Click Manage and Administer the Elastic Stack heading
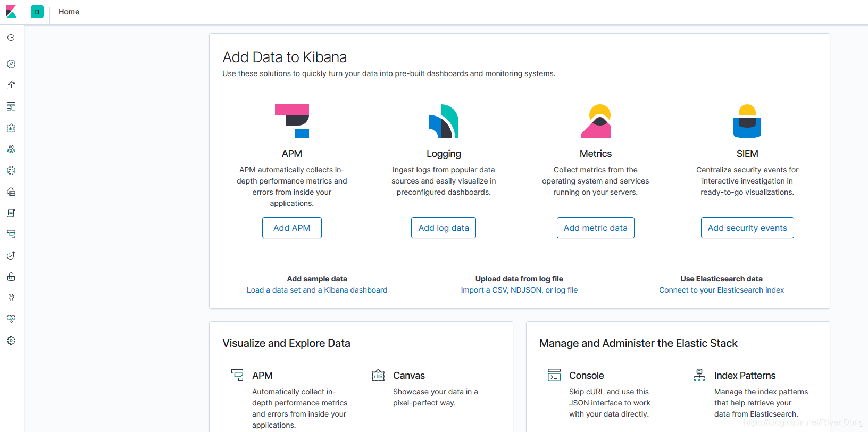The height and width of the screenshot is (432, 868). (638, 343)
